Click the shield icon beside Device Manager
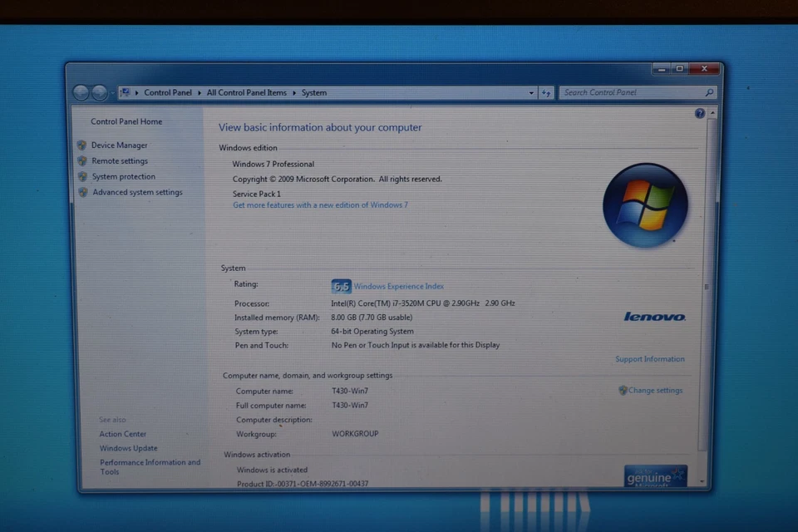798x532 pixels. 83,145
